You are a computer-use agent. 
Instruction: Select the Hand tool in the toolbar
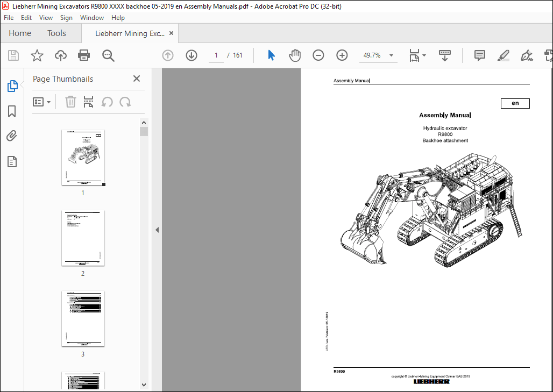click(x=295, y=55)
